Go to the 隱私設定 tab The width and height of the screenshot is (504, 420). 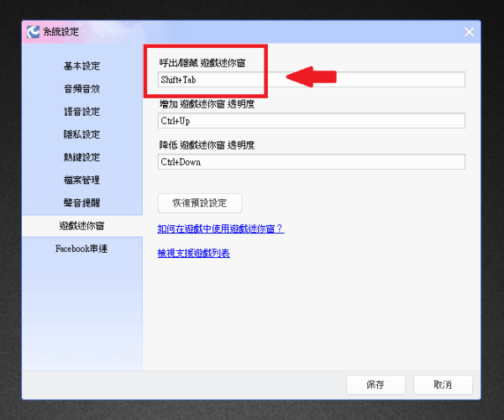81,134
